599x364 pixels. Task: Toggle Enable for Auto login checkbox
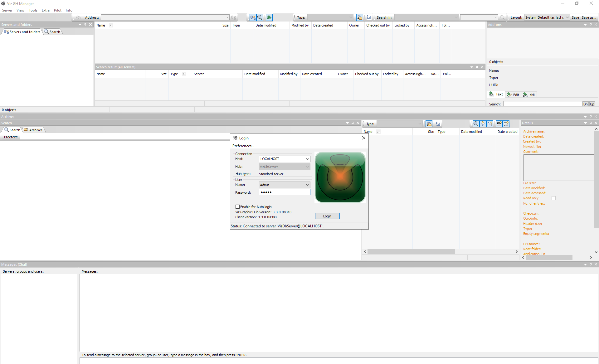[x=237, y=206]
